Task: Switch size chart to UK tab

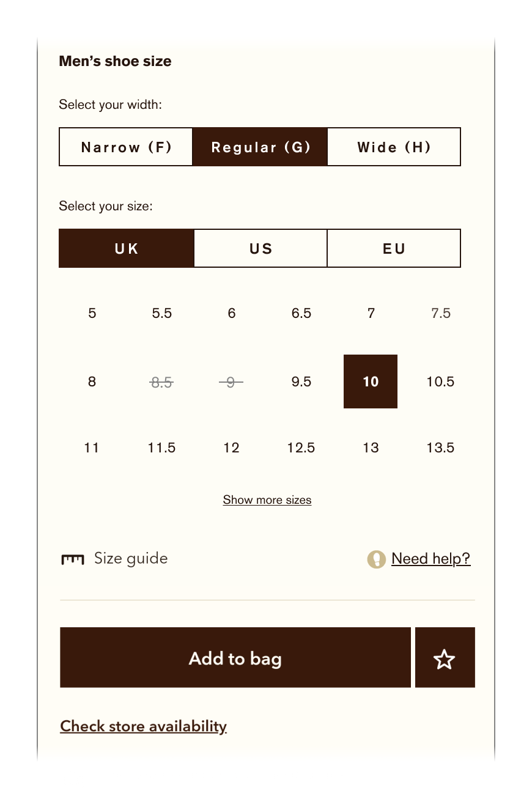Action: point(127,248)
